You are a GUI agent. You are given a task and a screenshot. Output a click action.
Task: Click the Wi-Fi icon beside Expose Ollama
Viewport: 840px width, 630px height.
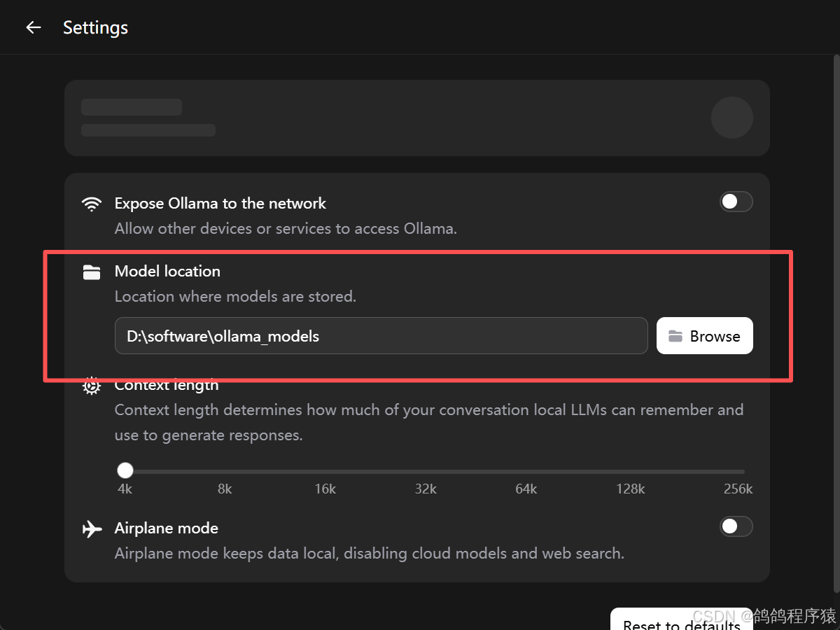tap(91, 204)
